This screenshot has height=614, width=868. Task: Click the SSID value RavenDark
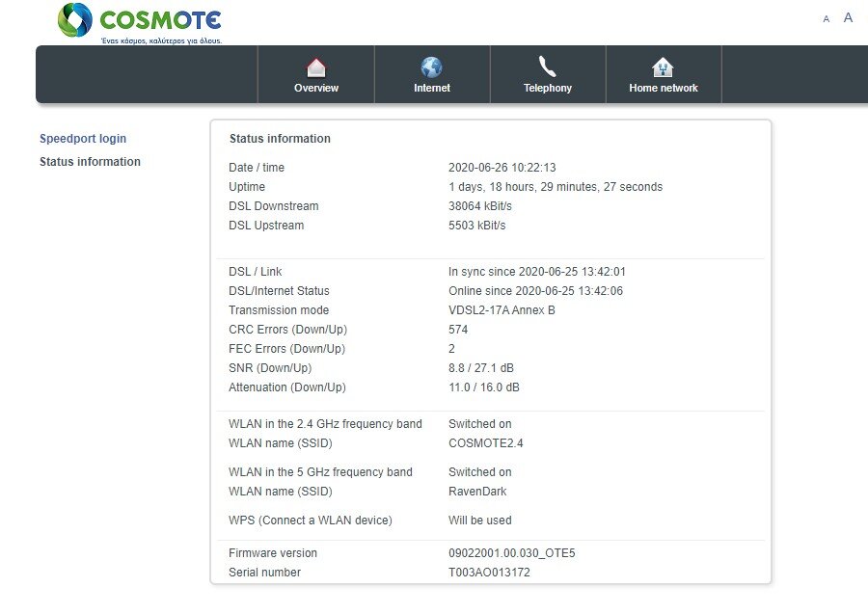(477, 492)
